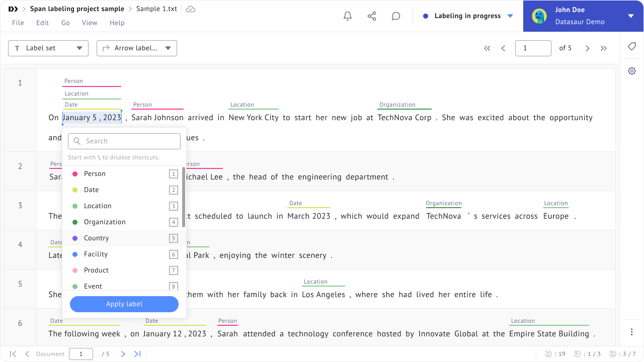Open the Arrow label dropdown
The height and width of the screenshot is (362, 644).
pos(137,48)
